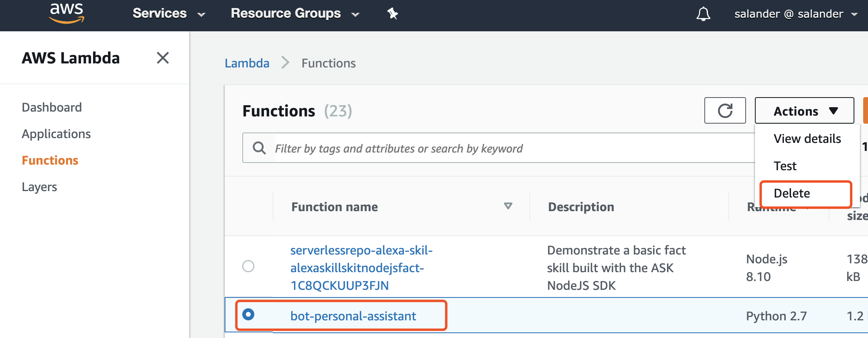This screenshot has width=868, height=338.
Task: Go to the AWS home logo
Action: (67, 13)
